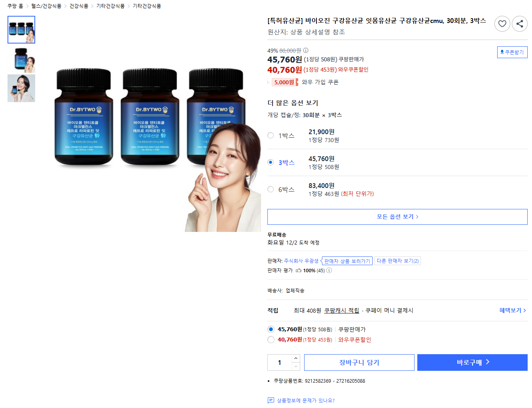Add to cart with 장바구니 담기

[359, 362]
